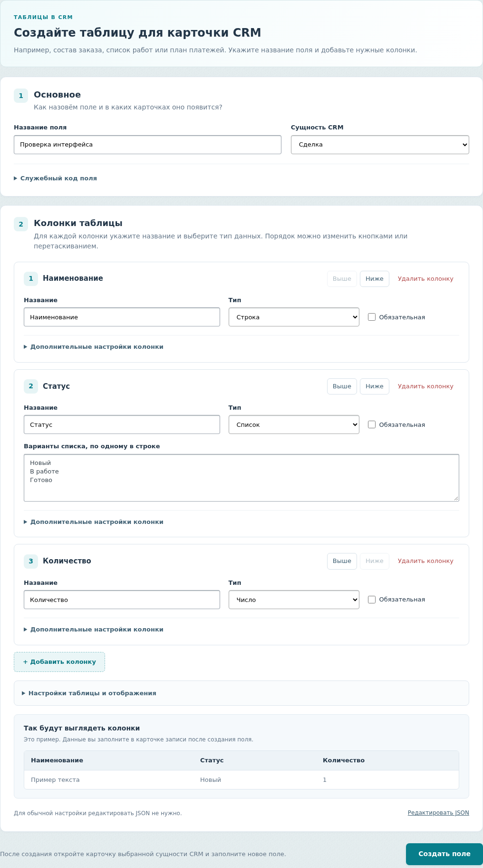Click the list options textarea
This screenshot has height=868, width=483.
tap(241, 478)
